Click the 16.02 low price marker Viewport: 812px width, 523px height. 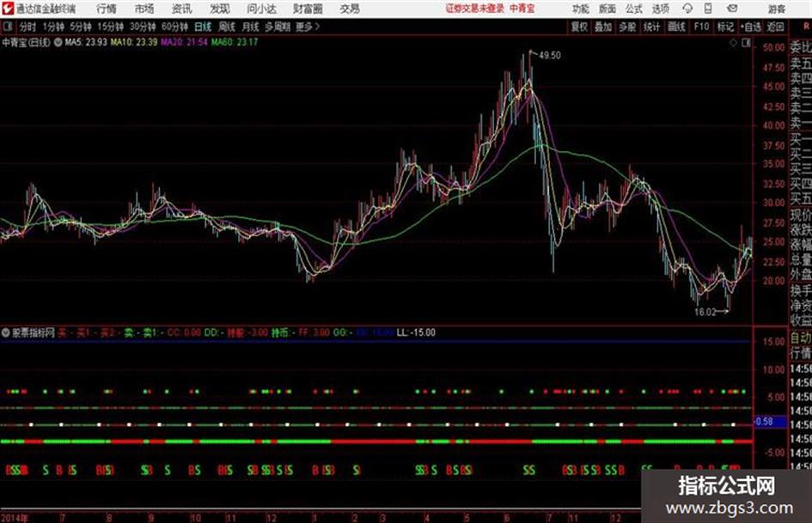pos(705,312)
